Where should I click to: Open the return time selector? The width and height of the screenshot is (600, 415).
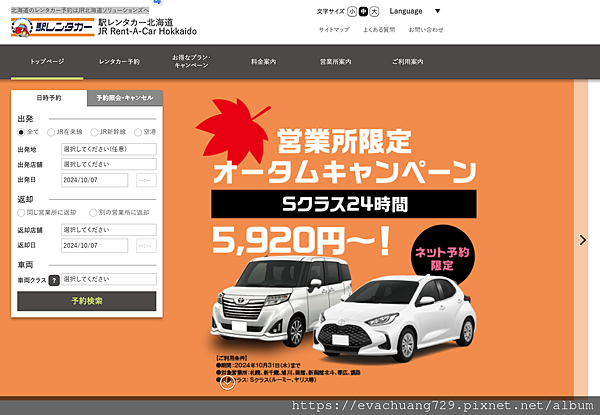tap(146, 246)
